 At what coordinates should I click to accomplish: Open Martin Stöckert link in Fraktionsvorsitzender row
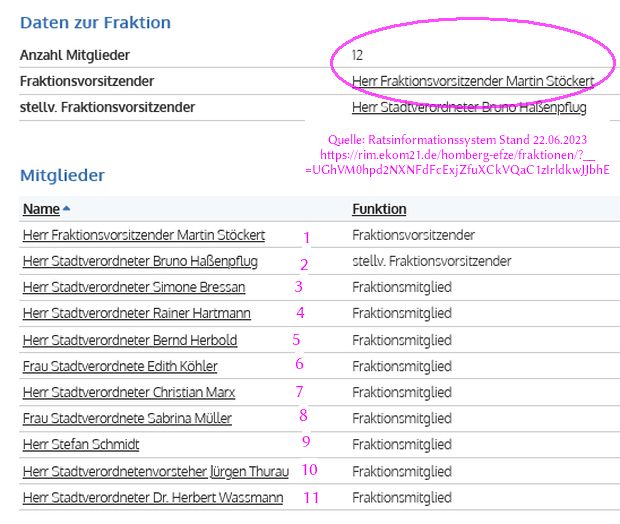(x=473, y=81)
